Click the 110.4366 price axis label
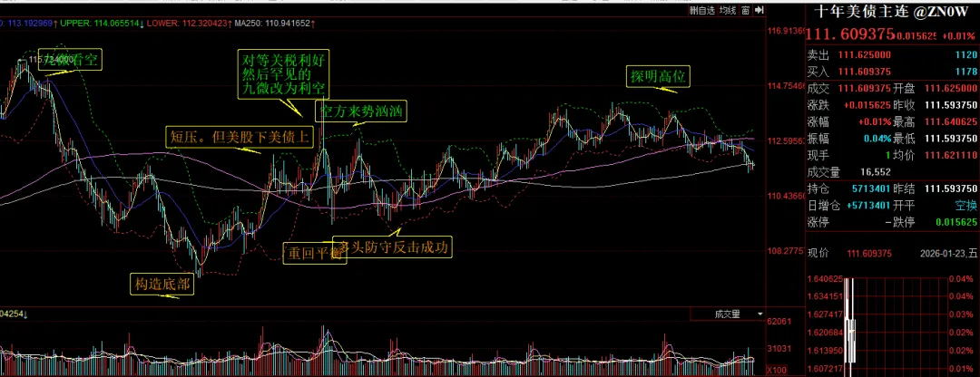The image size is (980, 377). pyautogui.click(x=787, y=196)
